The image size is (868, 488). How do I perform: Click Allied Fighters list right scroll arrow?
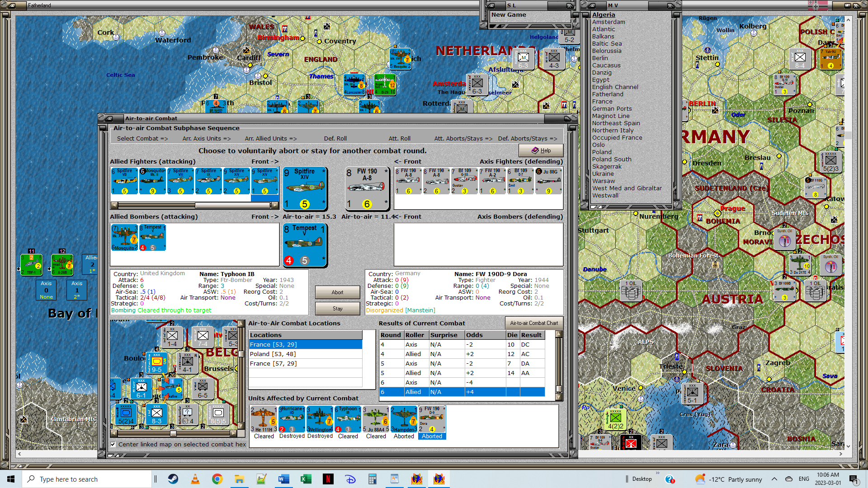pos(275,205)
